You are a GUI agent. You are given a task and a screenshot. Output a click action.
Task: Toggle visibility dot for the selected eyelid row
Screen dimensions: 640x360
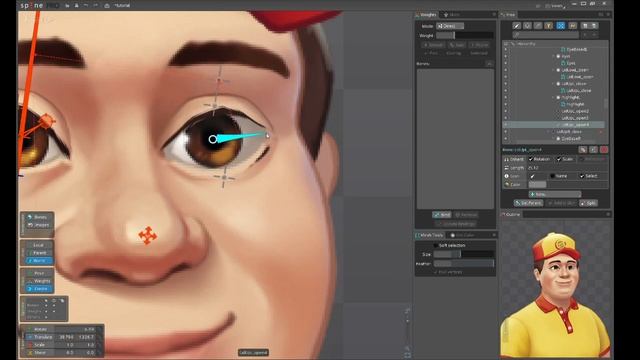(506, 125)
